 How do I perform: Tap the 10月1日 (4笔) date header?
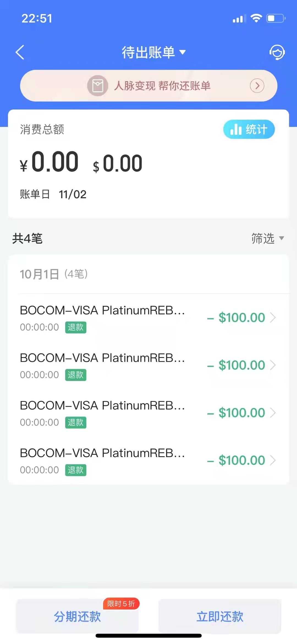tap(54, 274)
